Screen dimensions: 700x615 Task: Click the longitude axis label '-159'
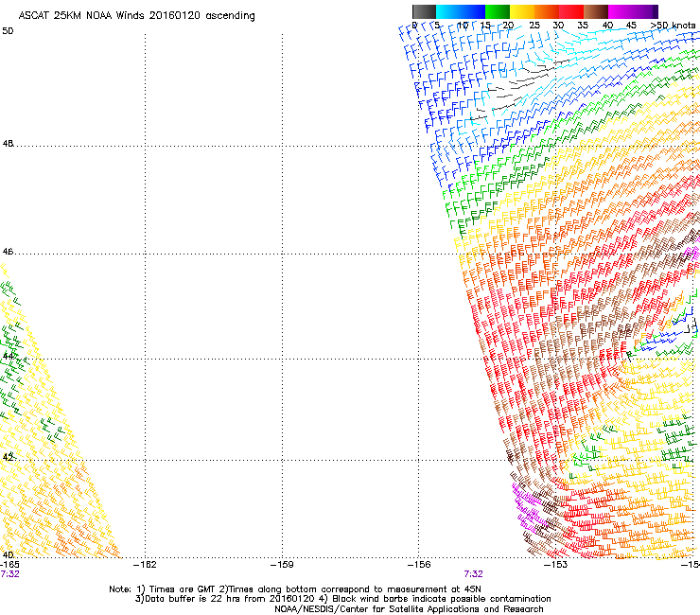tap(282, 565)
